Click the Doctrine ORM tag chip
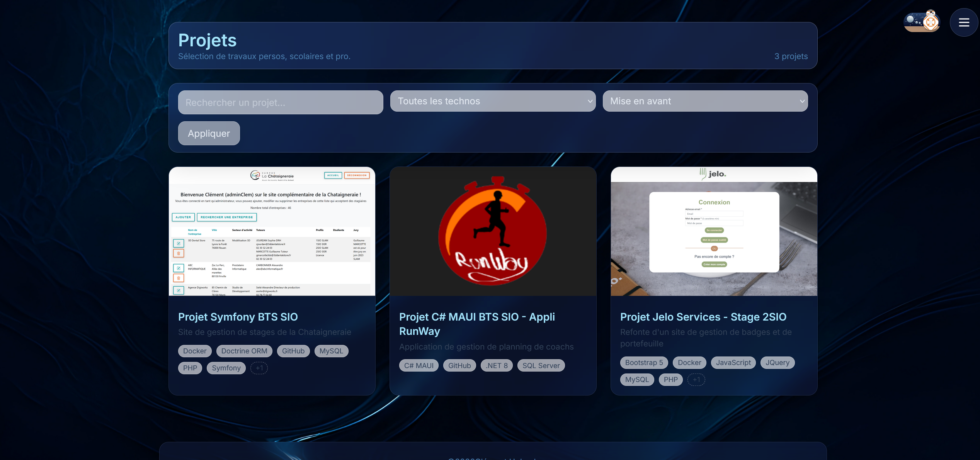Screen dimensions: 980x460 point(244,351)
